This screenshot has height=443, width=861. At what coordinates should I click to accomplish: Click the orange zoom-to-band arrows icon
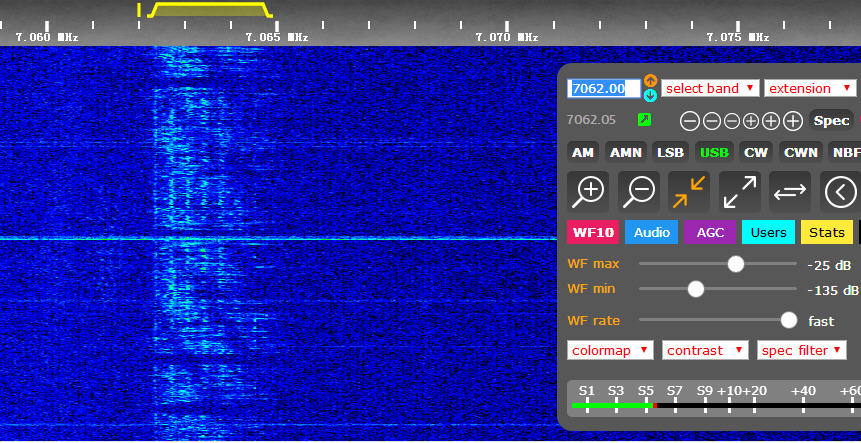point(690,190)
